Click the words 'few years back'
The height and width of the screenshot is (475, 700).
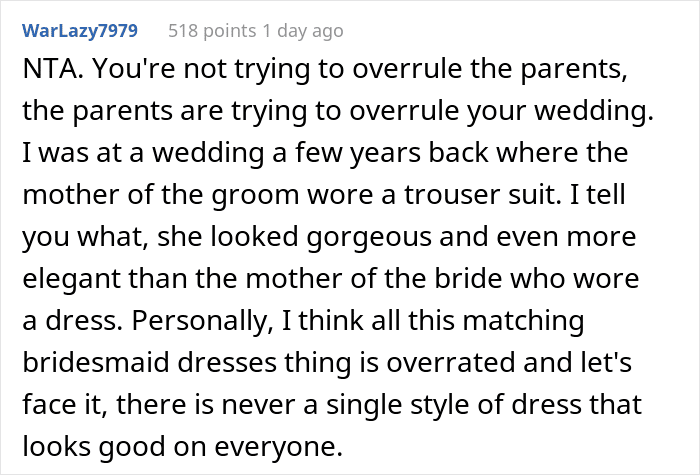point(392,154)
